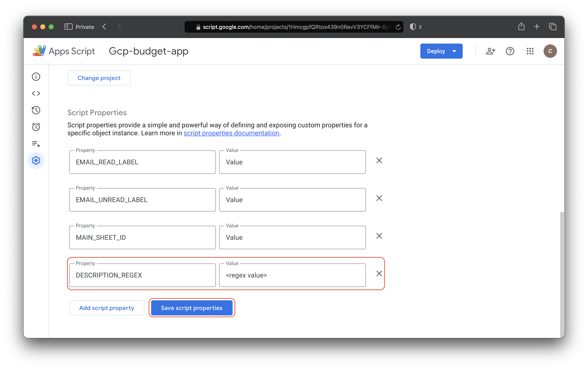Open the Overview info icon in sidebar
Screen dimensions: 588x369
(36, 77)
